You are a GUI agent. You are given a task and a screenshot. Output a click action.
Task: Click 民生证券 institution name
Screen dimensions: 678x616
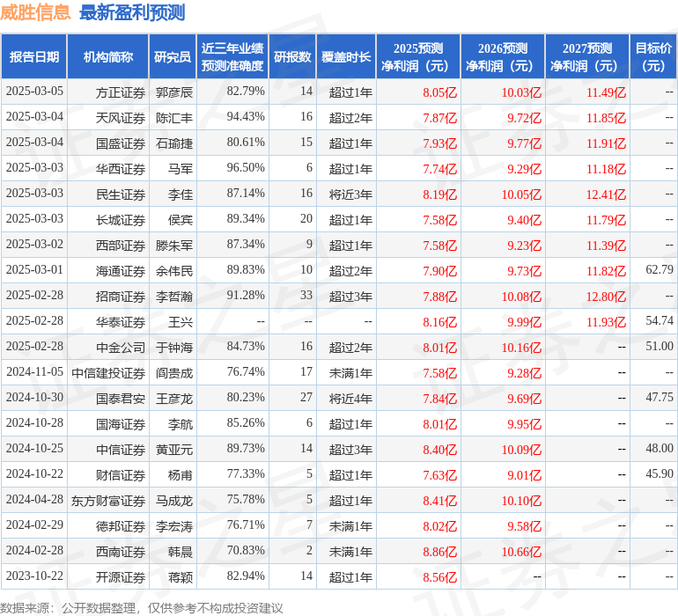pyautogui.click(x=121, y=194)
